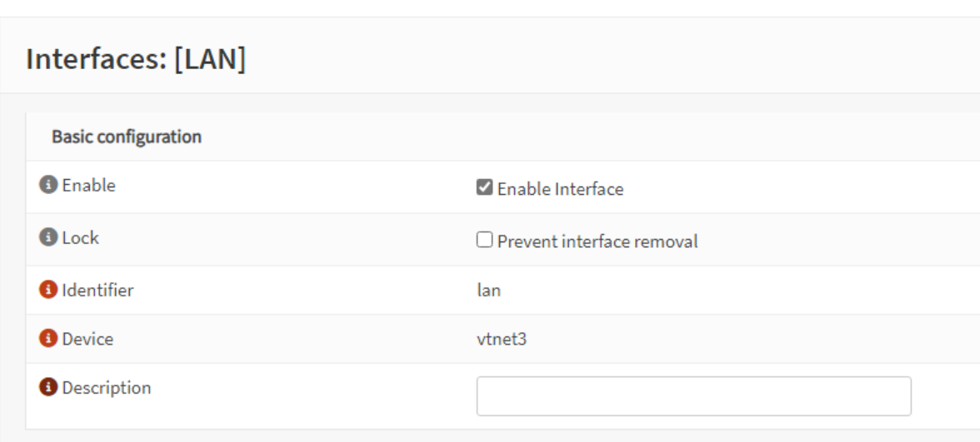Click the Description row label
980x442 pixels.
coord(107,388)
